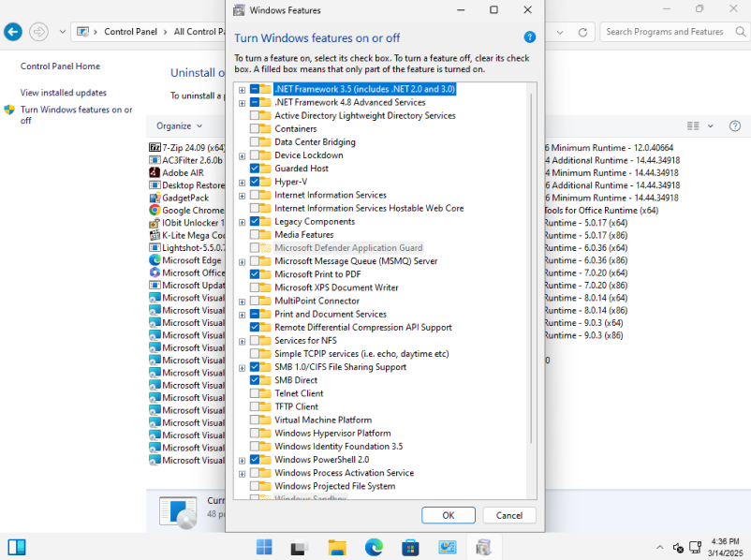Check the Virtual Machine Platform checkbox
Image resolution: width=751 pixels, height=560 pixels.
pyautogui.click(x=255, y=420)
